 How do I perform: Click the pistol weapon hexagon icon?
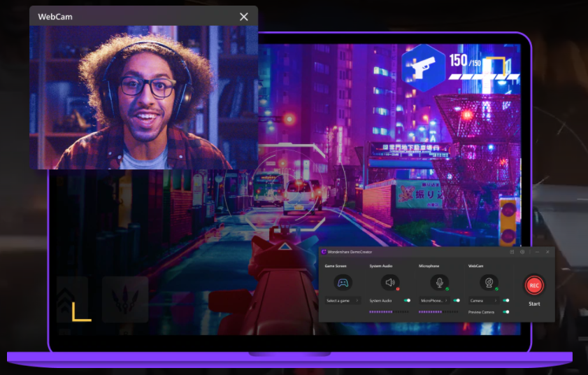424,68
